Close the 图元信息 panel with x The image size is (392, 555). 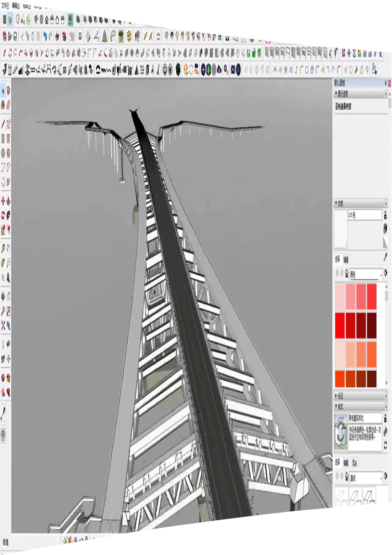click(386, 94)
